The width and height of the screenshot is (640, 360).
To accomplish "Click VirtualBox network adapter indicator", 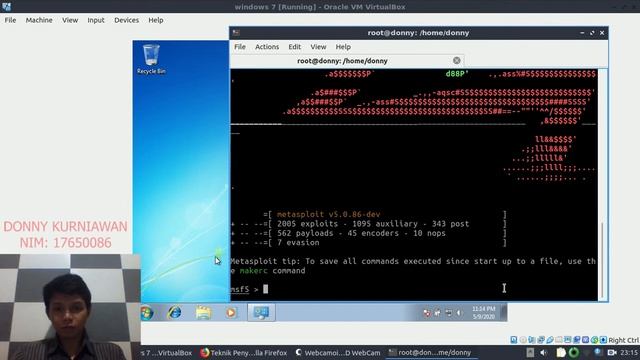I will click(541, 340).
